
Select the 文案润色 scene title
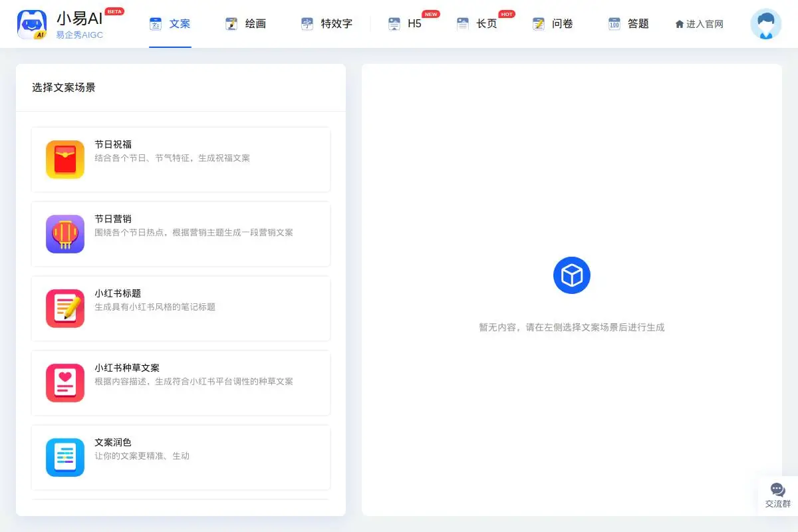point(113,442)
